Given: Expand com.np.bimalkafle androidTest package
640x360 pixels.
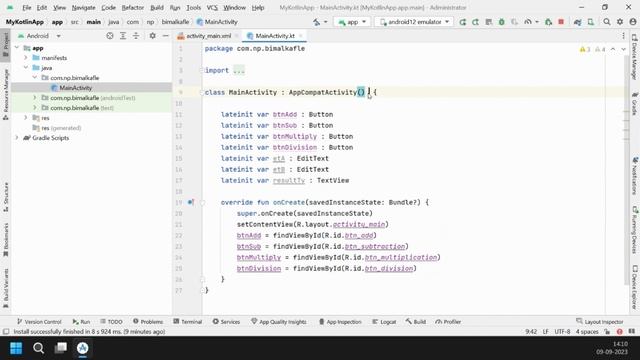Looking at the screenshot, I should 35,98.
